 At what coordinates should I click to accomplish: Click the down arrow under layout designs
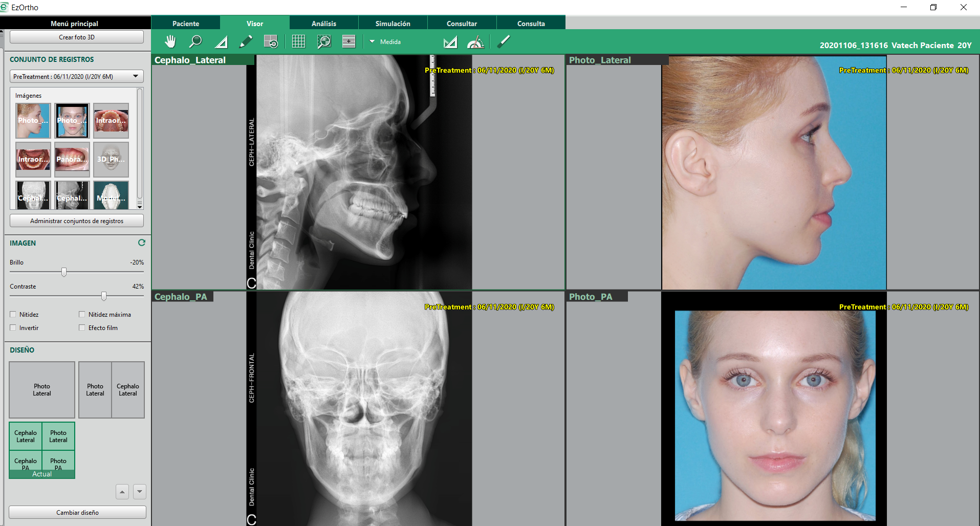[x=140, y=492]
